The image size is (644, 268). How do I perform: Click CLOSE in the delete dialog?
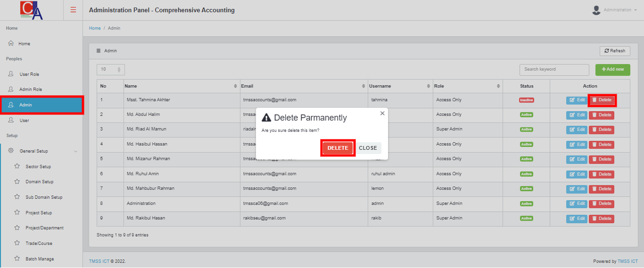[368, 148]
